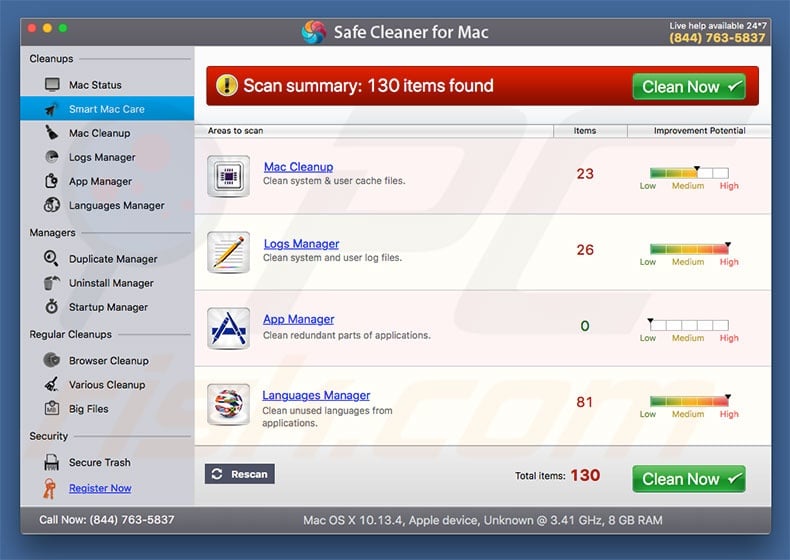Click the Total items value 130
This screenshot has height=560, width=790.
pos(585,475)
